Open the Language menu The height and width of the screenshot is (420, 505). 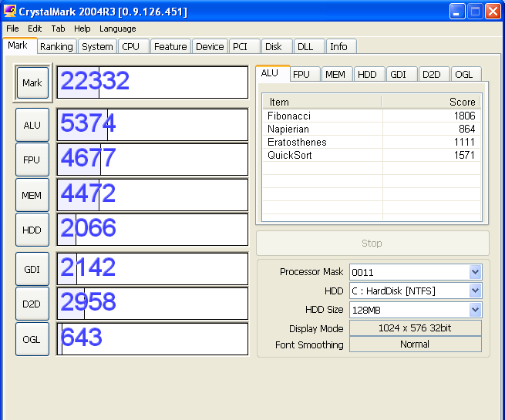click(117, 29)
